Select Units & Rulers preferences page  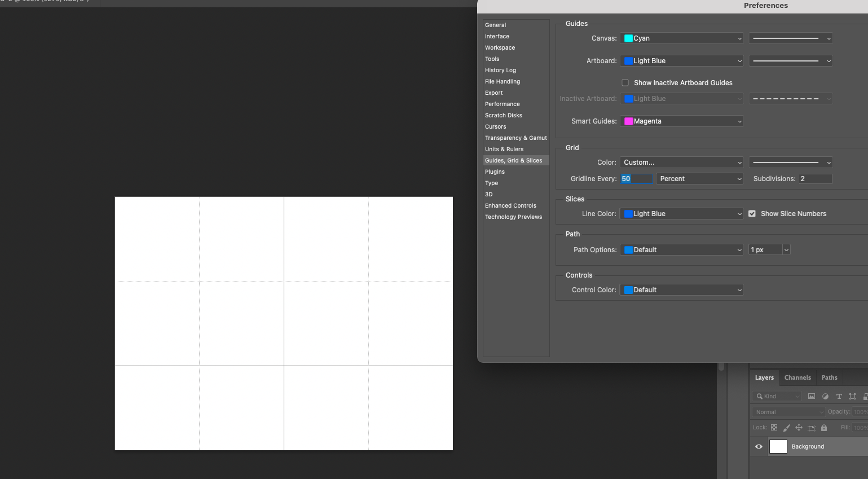point(504,149)
